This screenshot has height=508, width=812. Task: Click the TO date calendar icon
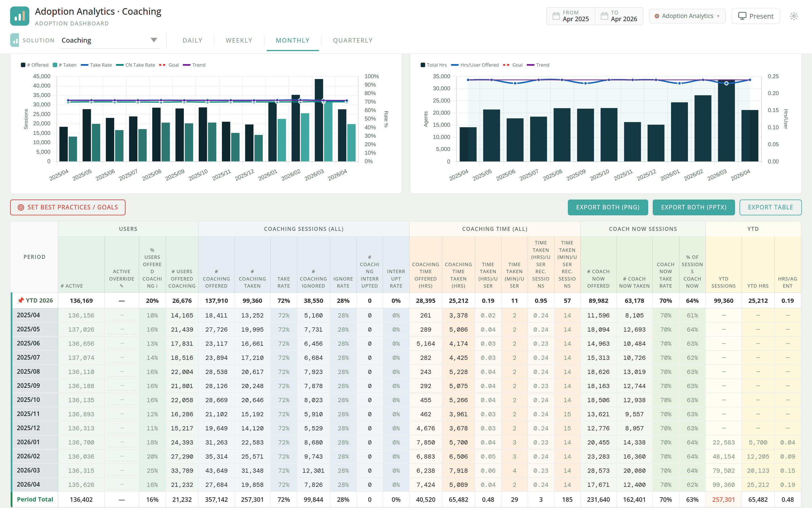tap(604, 16)
